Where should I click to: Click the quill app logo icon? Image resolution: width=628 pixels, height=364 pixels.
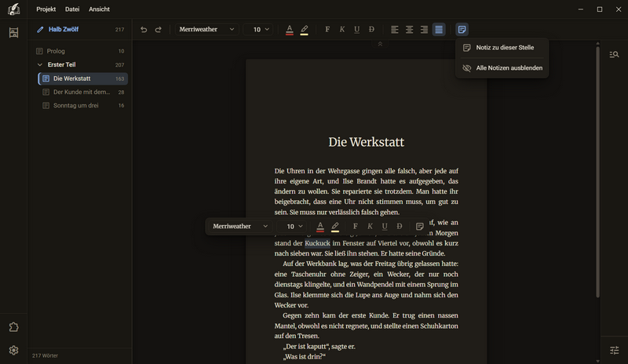[x=13, y=9]
